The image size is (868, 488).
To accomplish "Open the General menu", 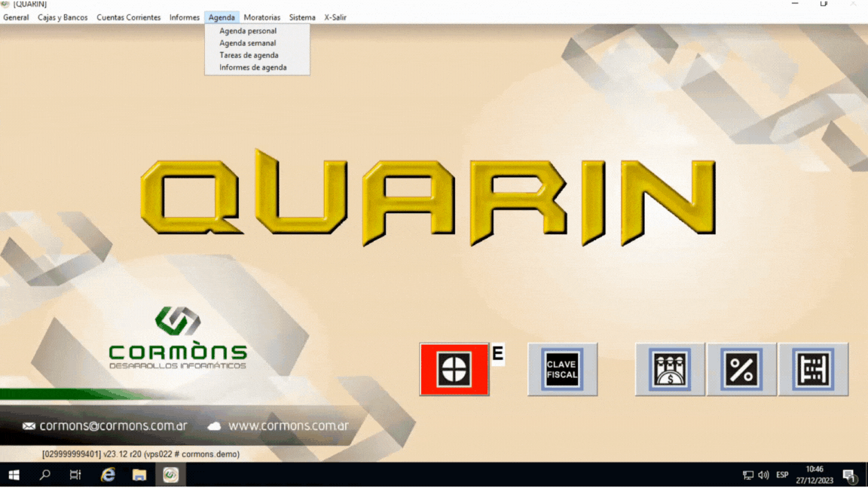I will click(x=16, y=17).
